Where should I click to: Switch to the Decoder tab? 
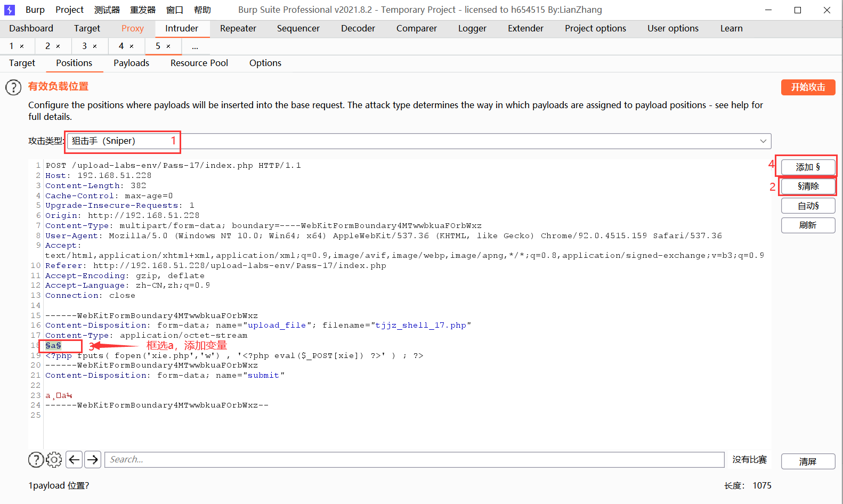click(x=358, y=29)
